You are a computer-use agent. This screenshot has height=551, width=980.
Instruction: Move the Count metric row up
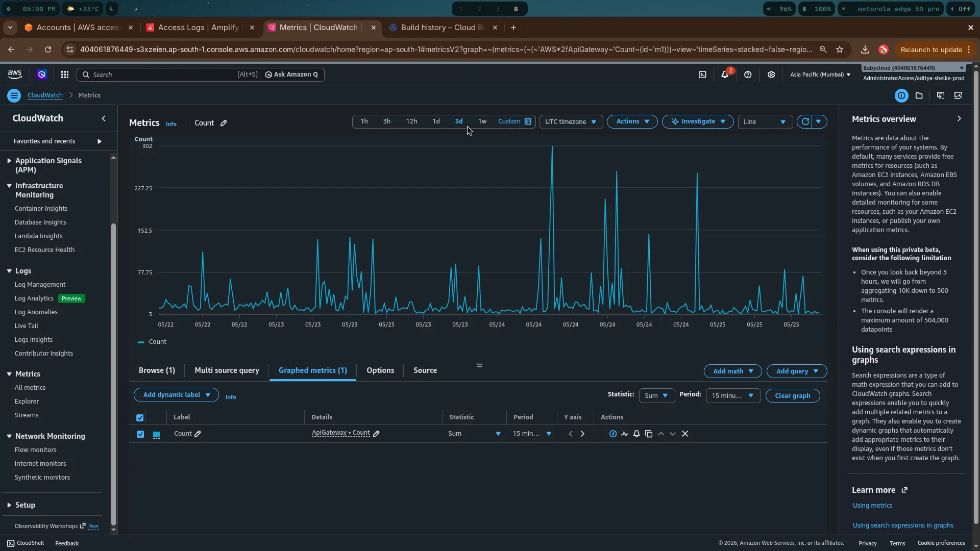[x=661, y=434]
